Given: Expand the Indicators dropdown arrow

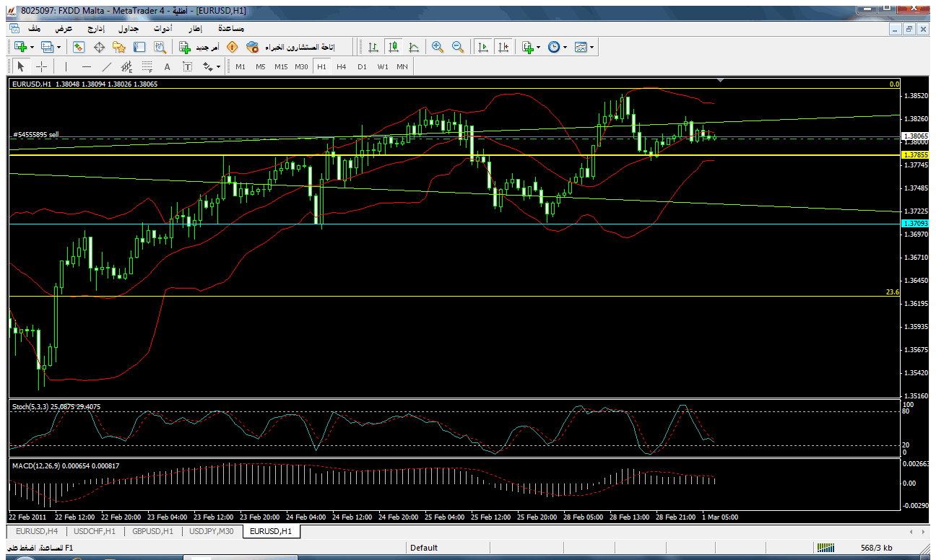Looking at the screenshot, I should point(539,47).
